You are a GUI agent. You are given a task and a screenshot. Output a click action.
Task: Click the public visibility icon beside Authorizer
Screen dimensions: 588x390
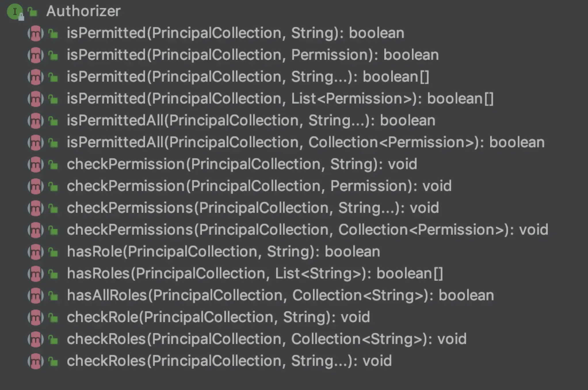point(33,12)
